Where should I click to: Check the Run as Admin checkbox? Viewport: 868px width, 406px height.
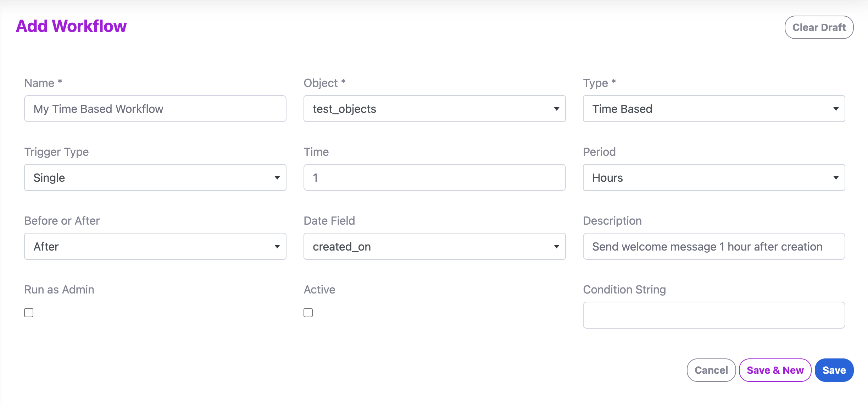28,313
